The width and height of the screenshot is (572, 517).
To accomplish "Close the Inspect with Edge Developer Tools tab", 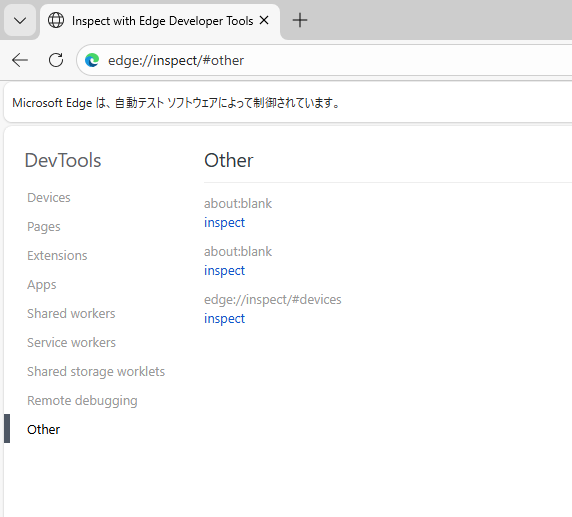I will pos(264,20).
